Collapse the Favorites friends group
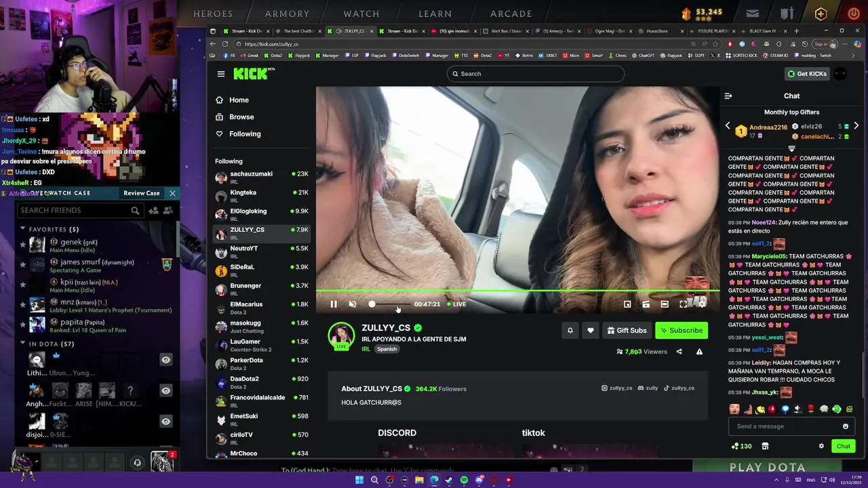The height and width of the screenshot is (488, 868). pyautogui.click(x=22, y=229)
